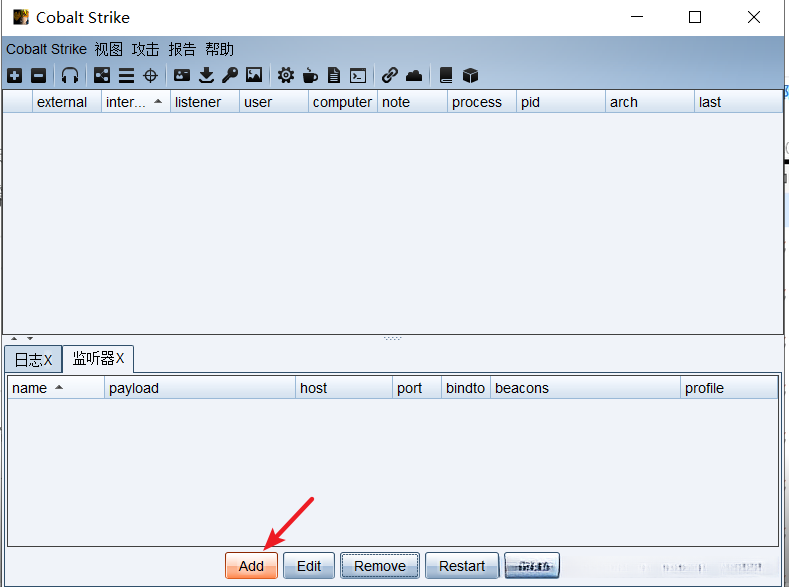
Task: Click the coffee cup Java applet icon
Action: (310, 76)
